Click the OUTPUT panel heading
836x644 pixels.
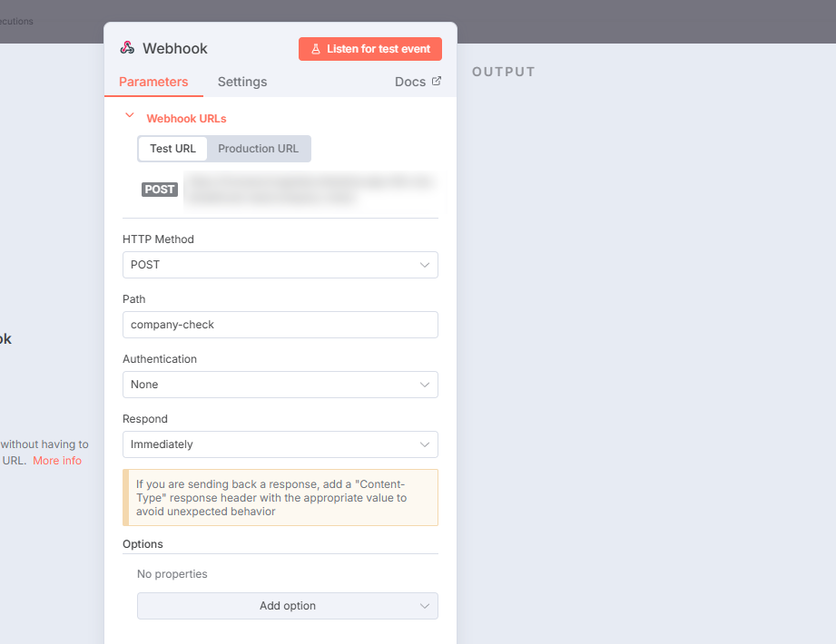pyautogui.click(x=504, y=72)
